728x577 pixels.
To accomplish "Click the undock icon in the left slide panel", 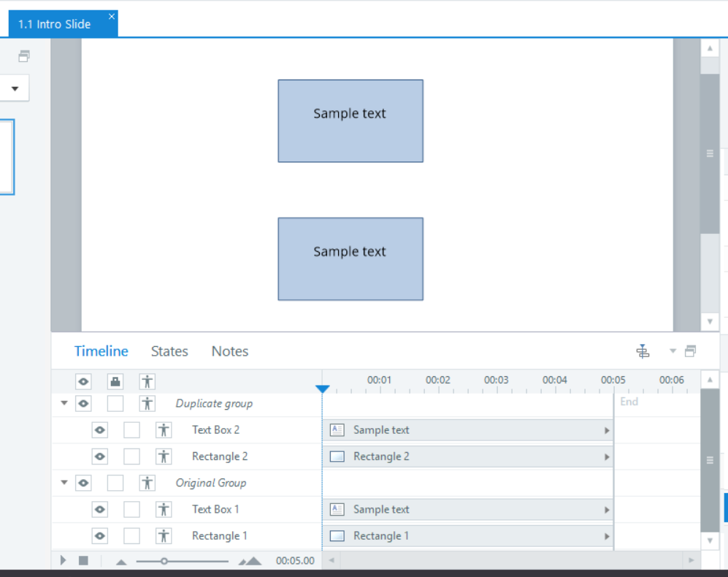I will pos(23,56).
